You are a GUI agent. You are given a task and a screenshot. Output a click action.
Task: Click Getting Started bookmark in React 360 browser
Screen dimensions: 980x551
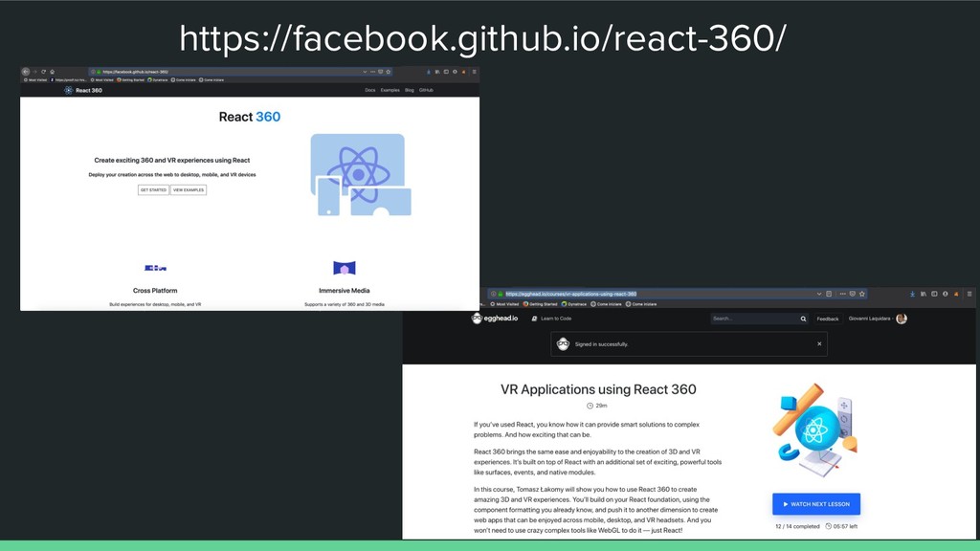(x=130, y=80)
